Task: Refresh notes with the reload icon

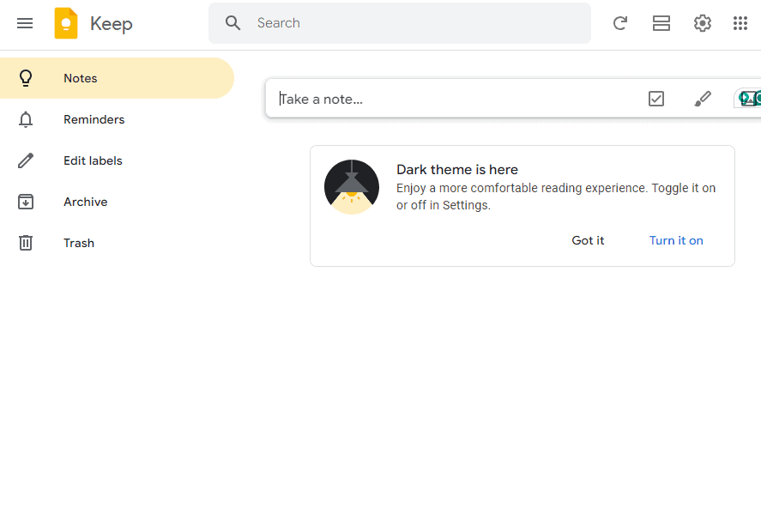Action: [620, 23]
